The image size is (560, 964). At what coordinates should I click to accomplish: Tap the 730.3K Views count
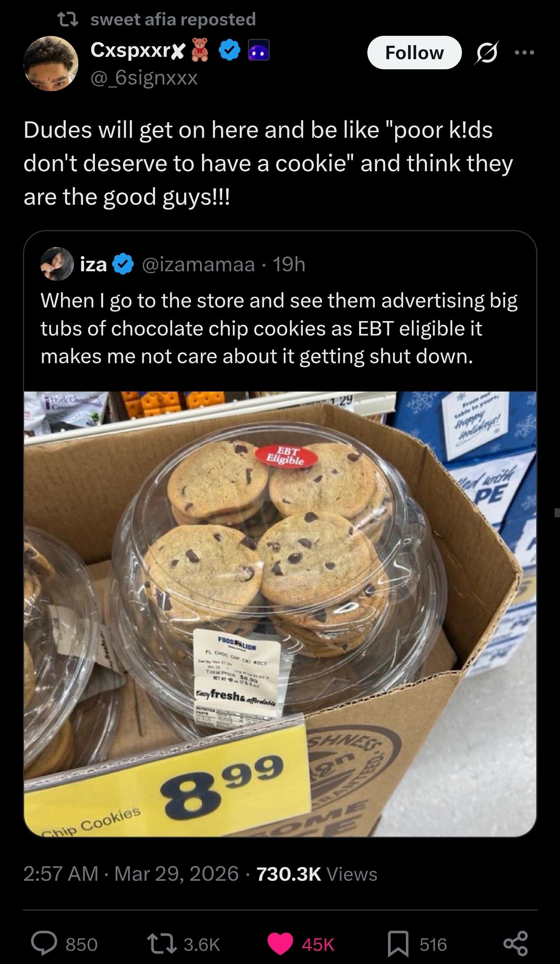[x=317, y=874]
